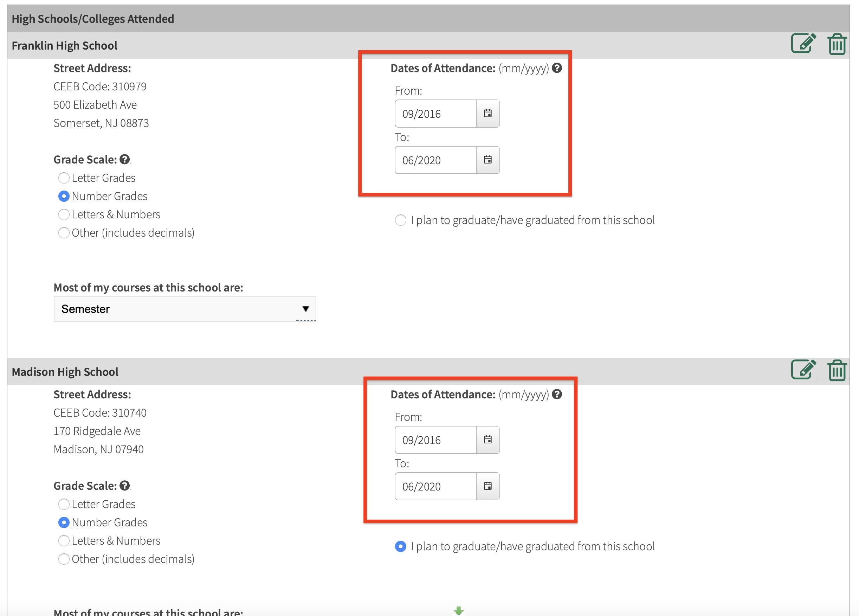Open calendar picker for Franklin To date
Viewport: 859px width, 616px height.
487,160
